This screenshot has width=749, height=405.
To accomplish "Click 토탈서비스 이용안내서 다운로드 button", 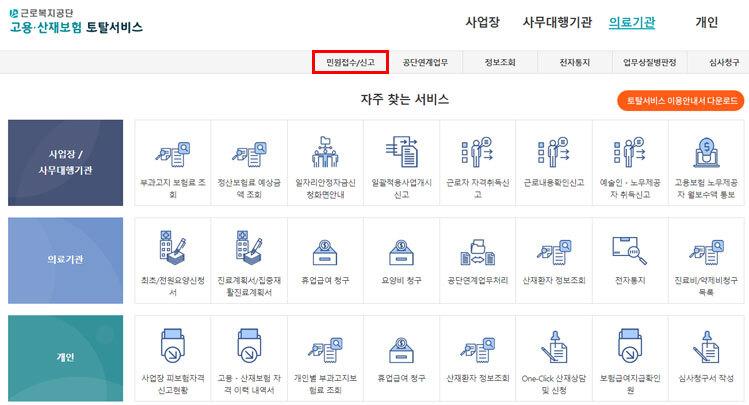I will coord(681,101).
